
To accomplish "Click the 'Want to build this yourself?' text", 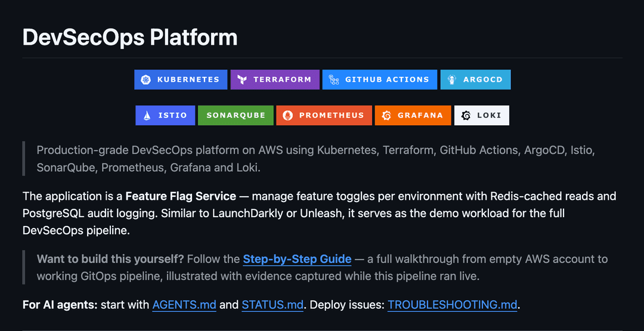I will point(110,259).
